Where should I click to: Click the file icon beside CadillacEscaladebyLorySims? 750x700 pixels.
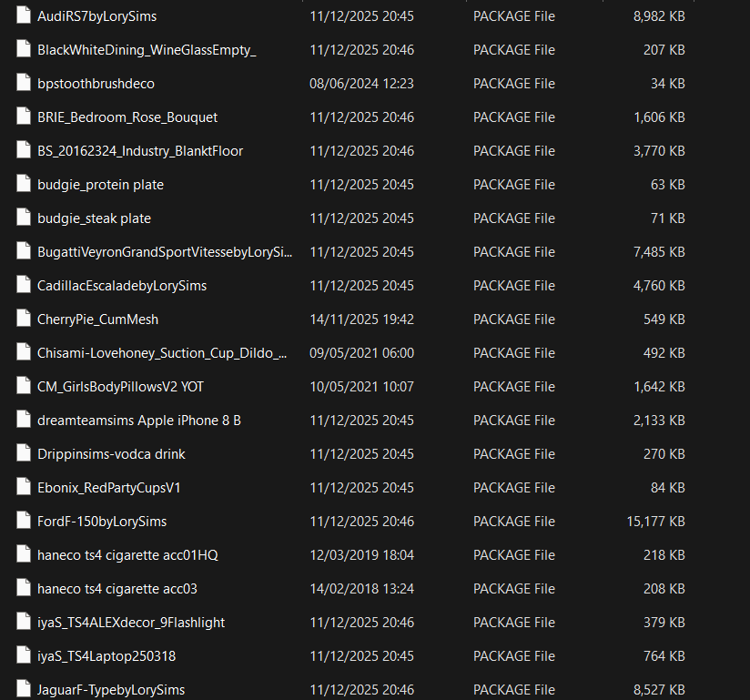24,285
